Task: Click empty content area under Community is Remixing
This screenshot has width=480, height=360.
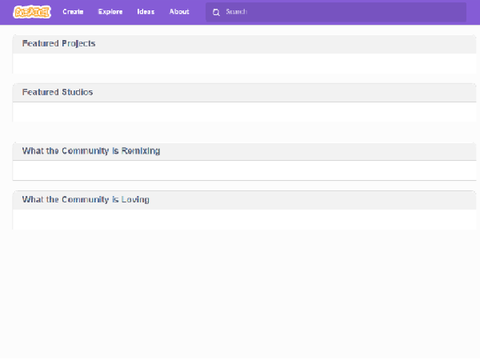Action: tap(244, 171)
